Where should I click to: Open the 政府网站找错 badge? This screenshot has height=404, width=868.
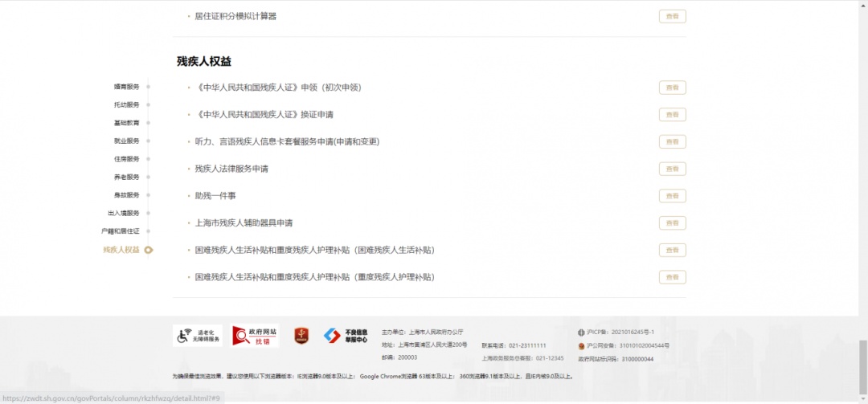point(256,336)
